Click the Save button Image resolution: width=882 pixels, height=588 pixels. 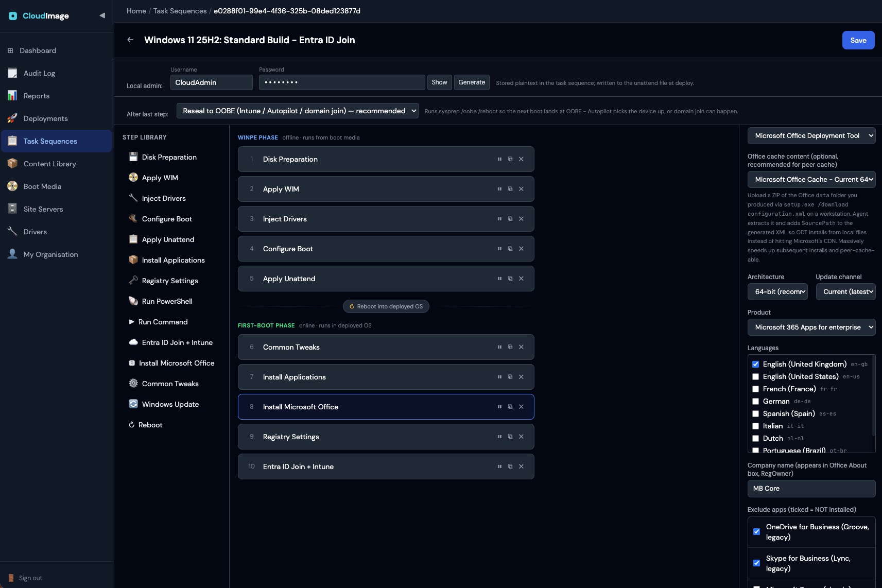tap(858, 40)
